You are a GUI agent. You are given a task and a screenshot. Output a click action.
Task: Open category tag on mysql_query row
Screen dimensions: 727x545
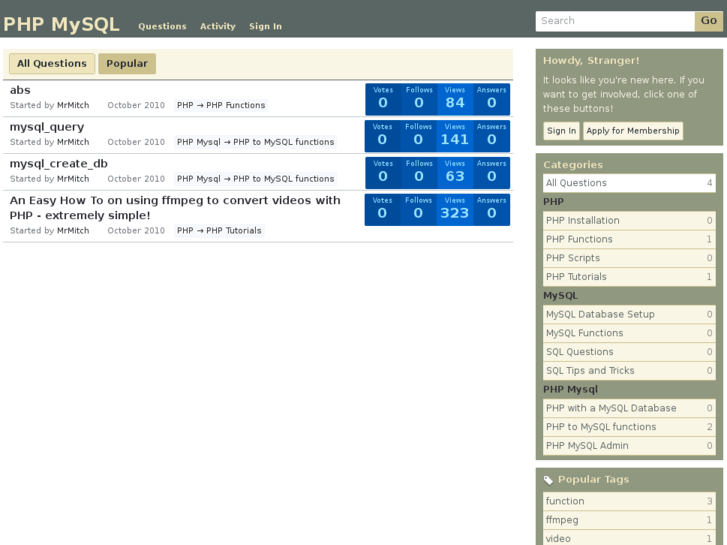pyautogui.click(x=255, y=142)
